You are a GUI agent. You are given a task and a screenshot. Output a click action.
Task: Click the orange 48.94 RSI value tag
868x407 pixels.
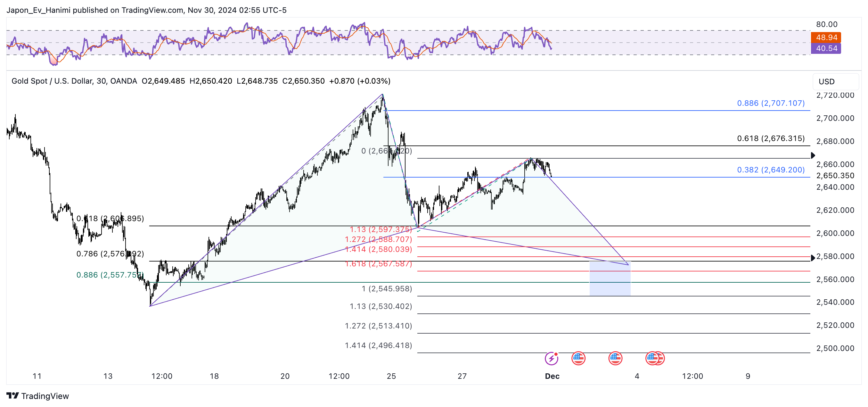(x=826, y=37)
